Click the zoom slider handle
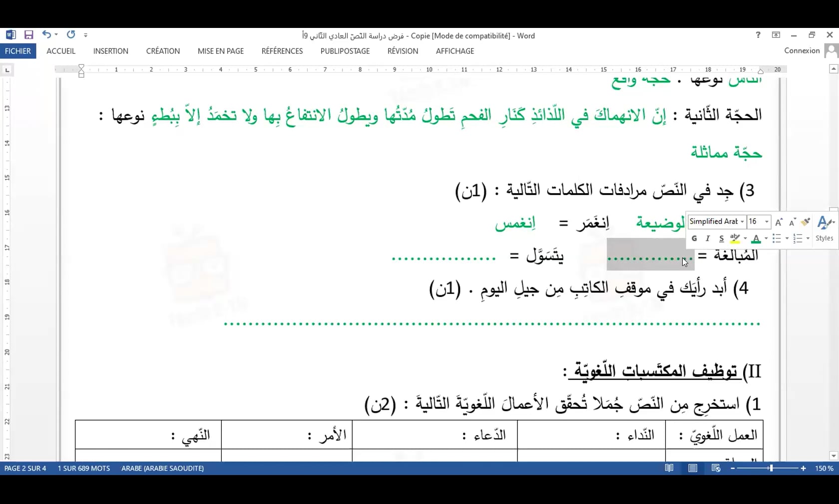Viewport: 839px width, 504px height. [771, 468]
